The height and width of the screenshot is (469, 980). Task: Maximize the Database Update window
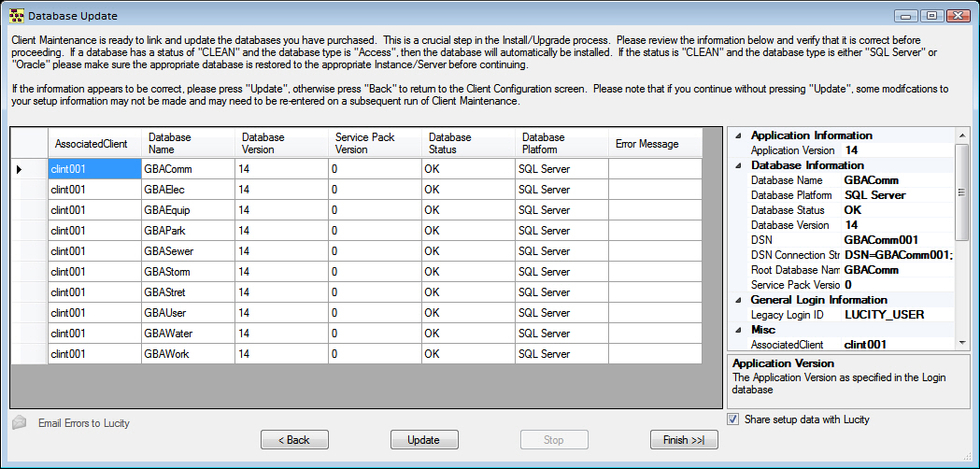931,16
